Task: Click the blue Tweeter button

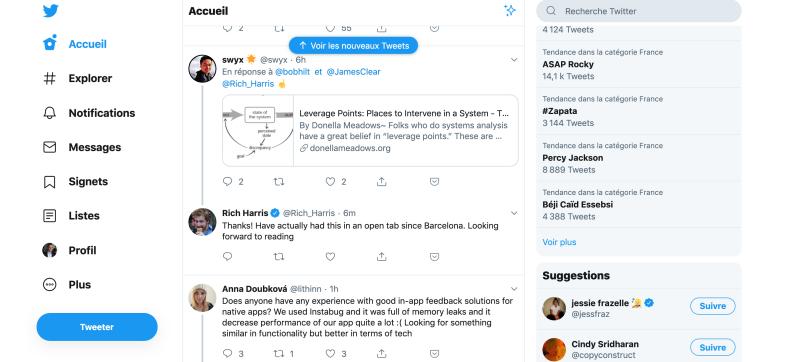Action: [x=97, y=327]
